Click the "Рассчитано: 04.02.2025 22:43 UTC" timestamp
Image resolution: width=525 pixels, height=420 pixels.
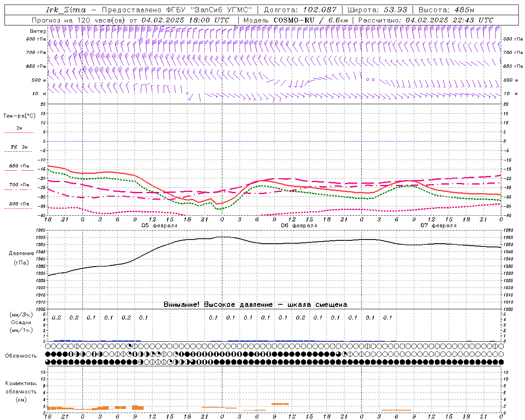coord(426,20)
